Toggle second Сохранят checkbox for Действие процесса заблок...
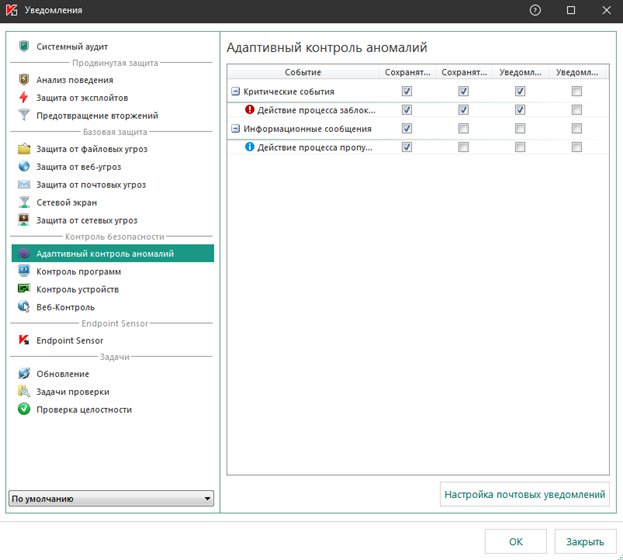 (463, 110)
